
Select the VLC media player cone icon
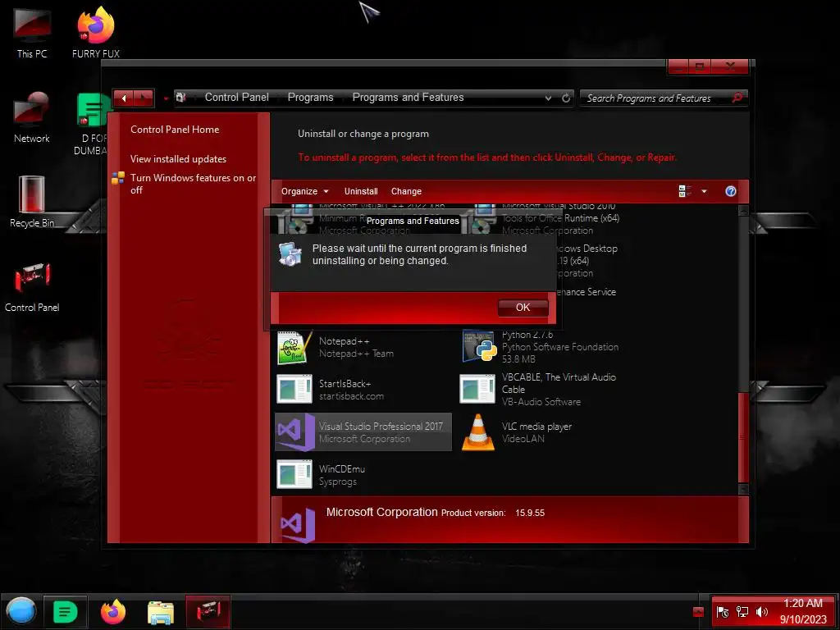click(478, 431)
